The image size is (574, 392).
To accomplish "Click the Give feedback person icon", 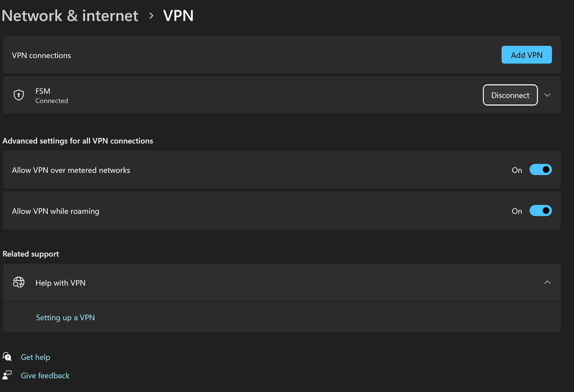I will pyautogui.click(x=7, y=375).
